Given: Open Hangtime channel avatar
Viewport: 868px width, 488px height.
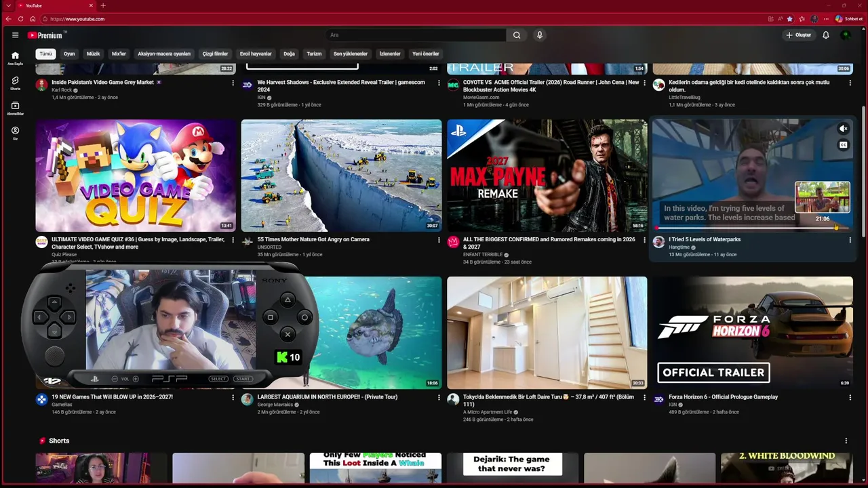Looking at the screenshot, I should pyautogui.click(x=658, y=242).
